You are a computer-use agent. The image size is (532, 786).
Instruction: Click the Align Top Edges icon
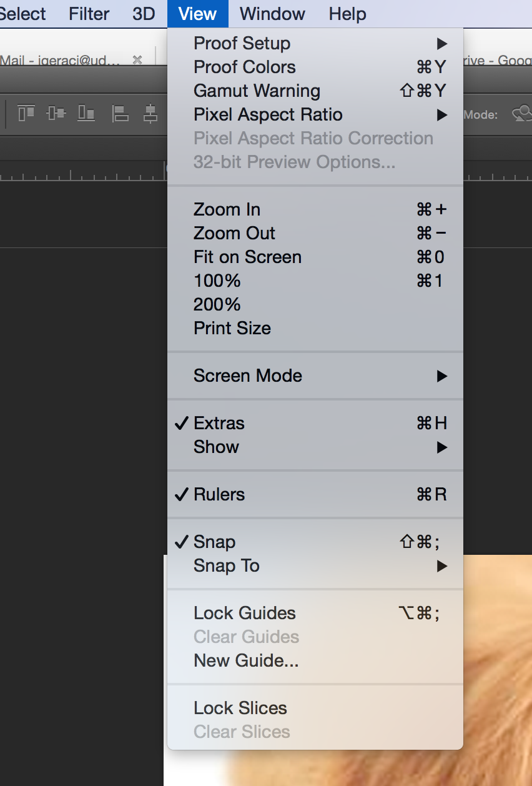click(26, 113)
